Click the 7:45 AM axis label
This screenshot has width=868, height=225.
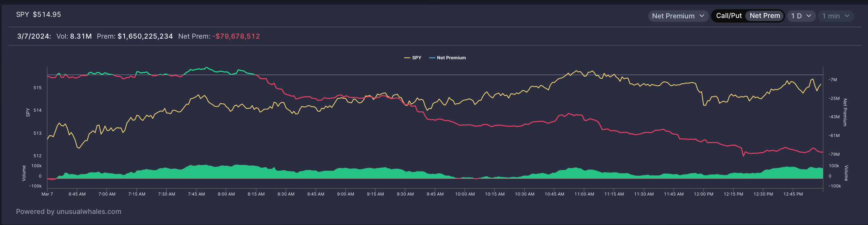pyautogui.click(x=196, y=194)
